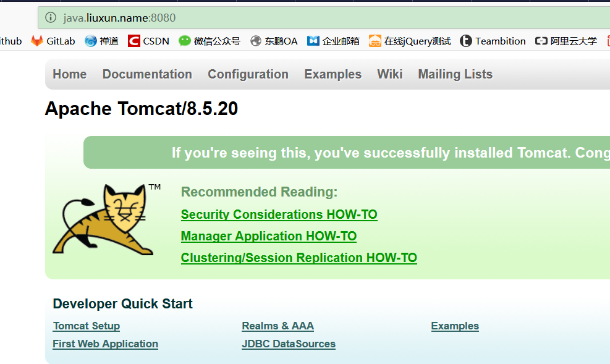Open Wiki in Tomcat navigation

click(390, 74)
